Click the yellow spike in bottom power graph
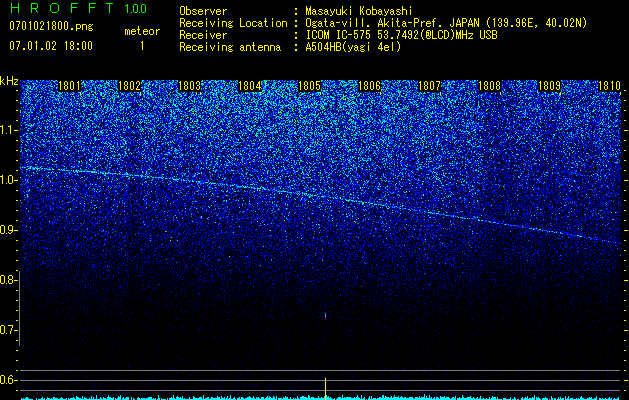This screenshot has width=629, height=400. coord(325,388)
